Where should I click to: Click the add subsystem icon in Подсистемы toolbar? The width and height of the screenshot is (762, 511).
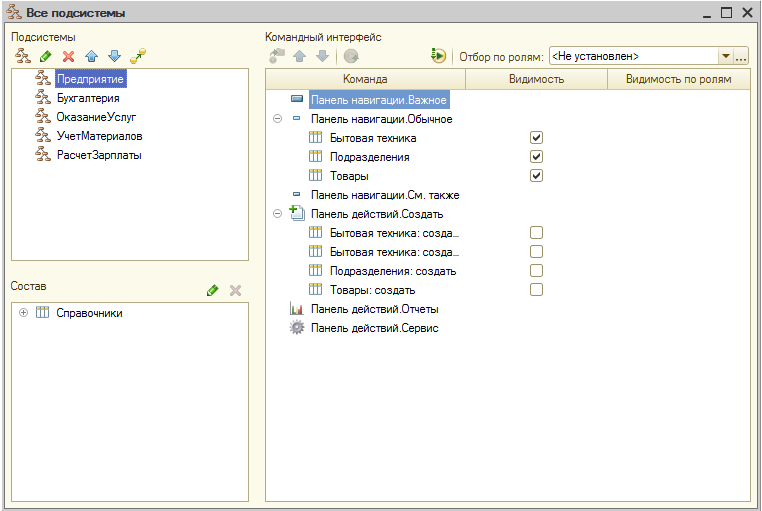tap(21, 56)
